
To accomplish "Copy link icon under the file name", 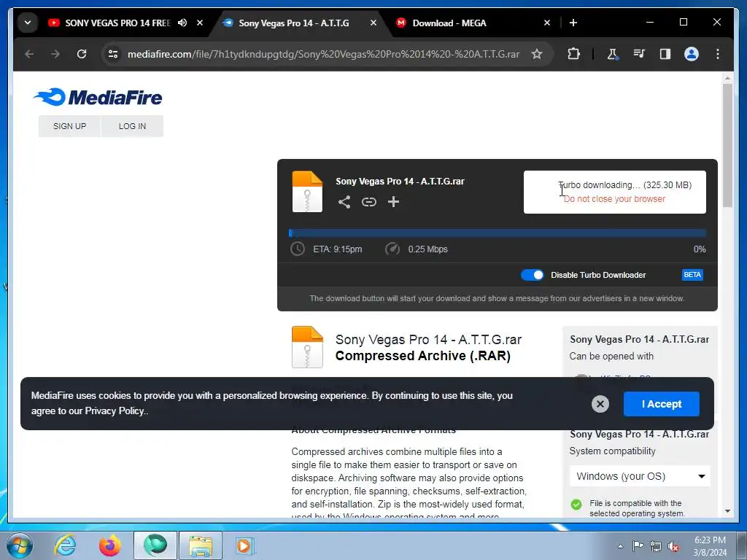I will 368,202.
